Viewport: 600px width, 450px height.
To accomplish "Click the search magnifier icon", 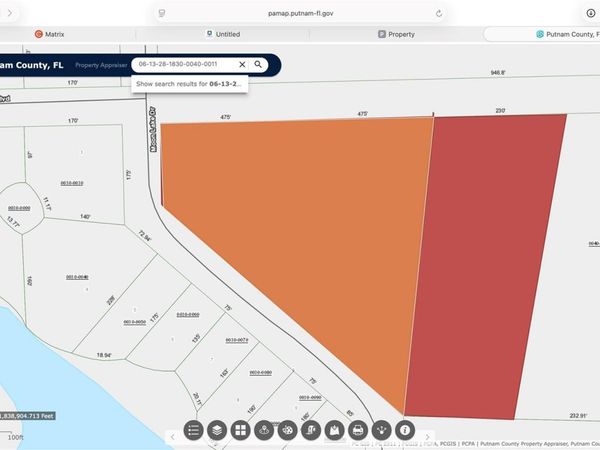I will click(x=258, y=64).
